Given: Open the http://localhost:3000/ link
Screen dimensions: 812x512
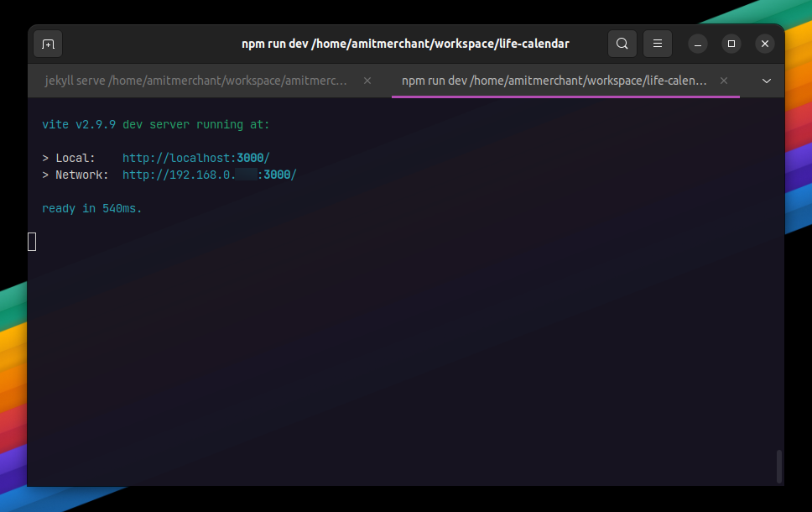Looking at the screenshot, I should point(195,158).
